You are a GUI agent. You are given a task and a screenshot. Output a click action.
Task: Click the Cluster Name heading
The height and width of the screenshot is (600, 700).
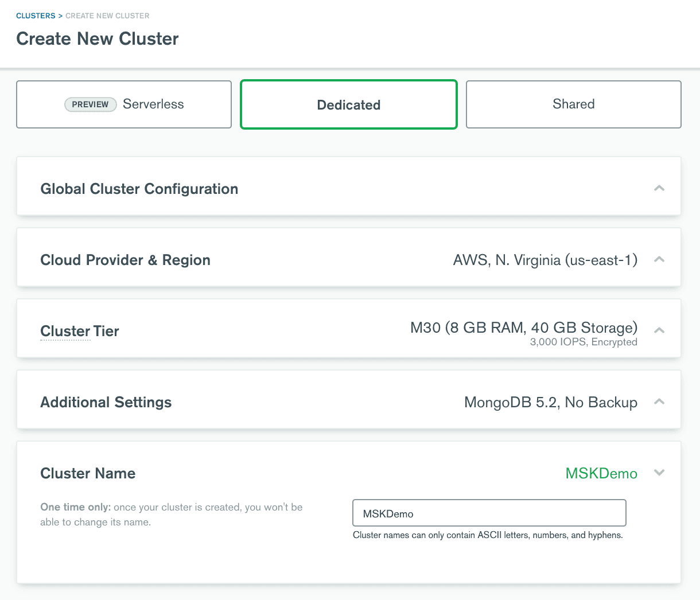(x=88, y=474)
